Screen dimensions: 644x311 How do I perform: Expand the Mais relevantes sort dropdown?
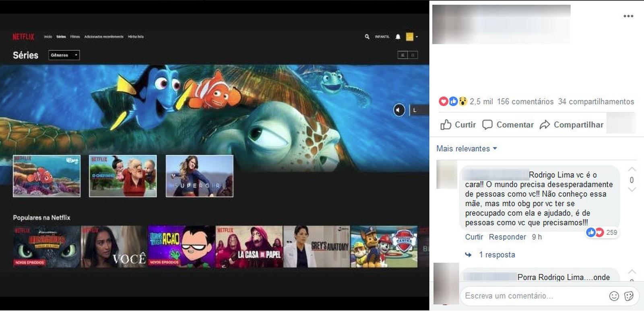(467, 148)
